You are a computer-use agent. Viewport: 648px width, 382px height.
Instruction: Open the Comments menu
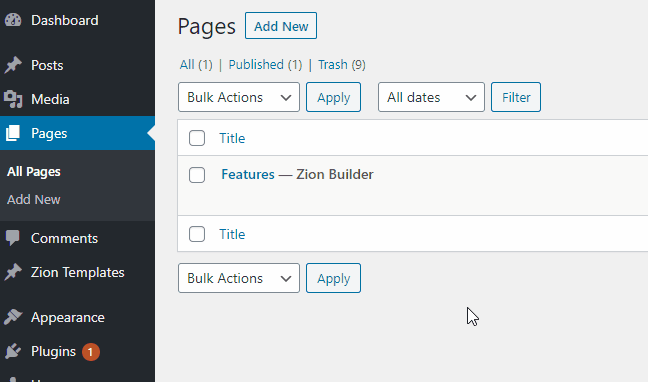[64, 238]
